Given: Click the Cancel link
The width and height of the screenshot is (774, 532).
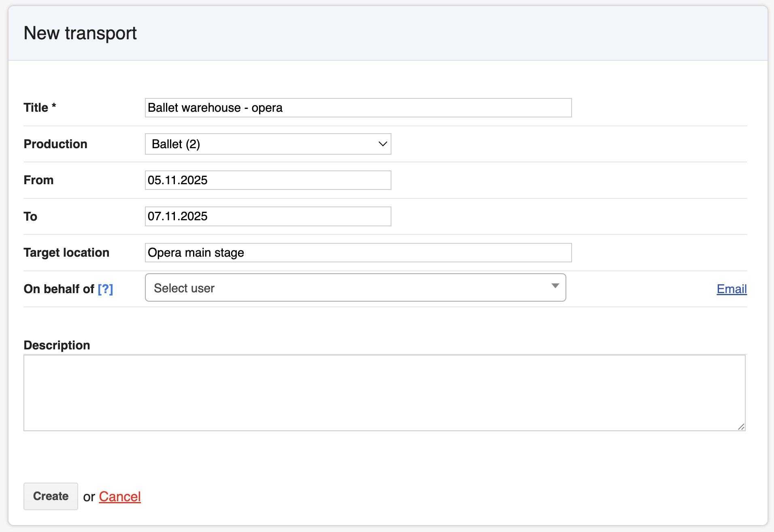Looking at the screenshot, I should click(x=120, y=497).
